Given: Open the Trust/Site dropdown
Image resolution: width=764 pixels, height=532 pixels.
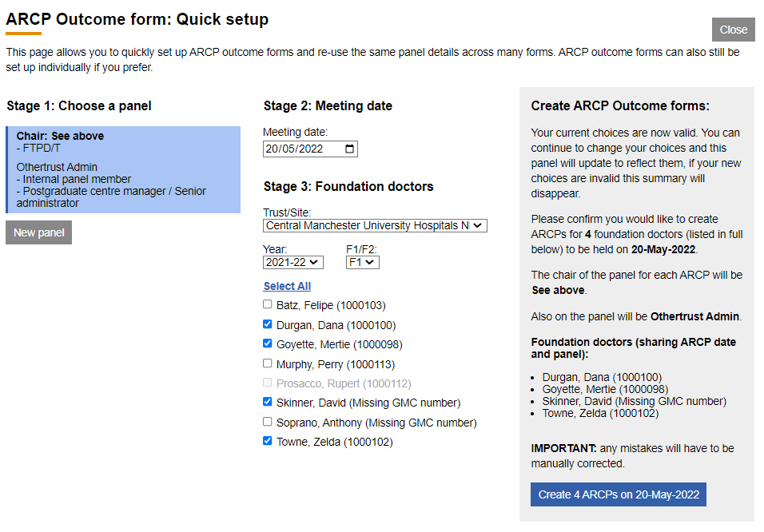Looking at the screenshot, I should coord(375,226).
